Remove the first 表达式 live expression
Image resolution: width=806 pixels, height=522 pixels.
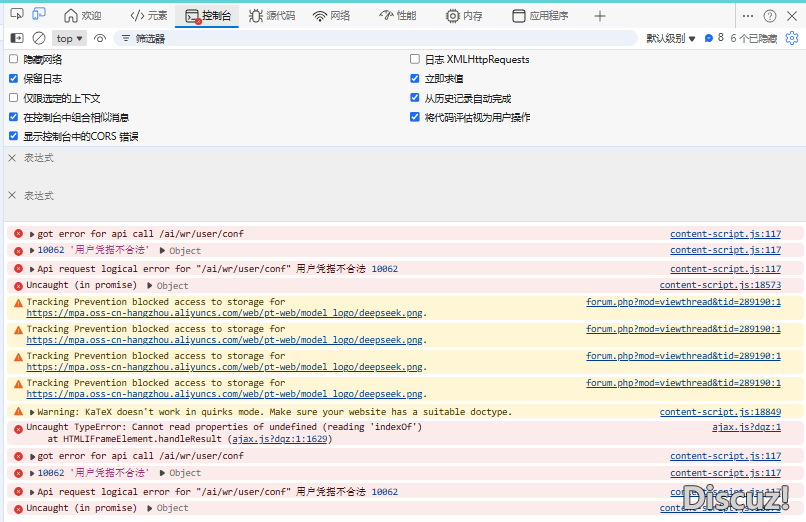(x=12, y=158)
